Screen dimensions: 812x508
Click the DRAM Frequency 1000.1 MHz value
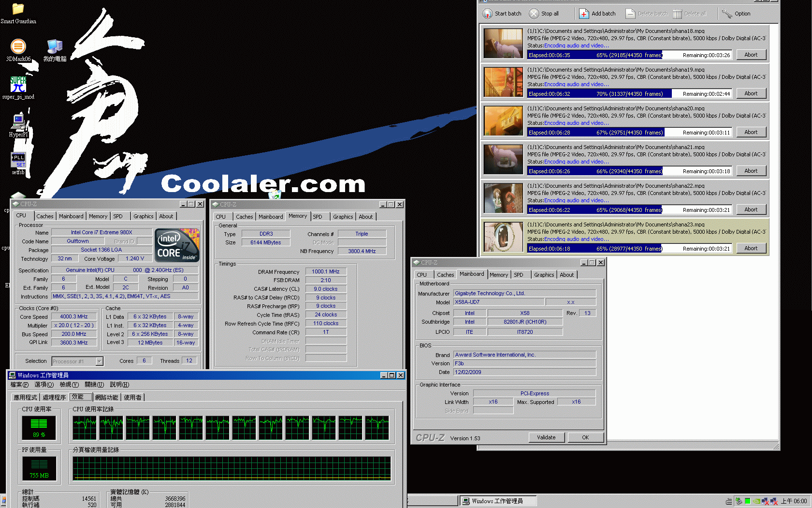(x=326, y=271)
